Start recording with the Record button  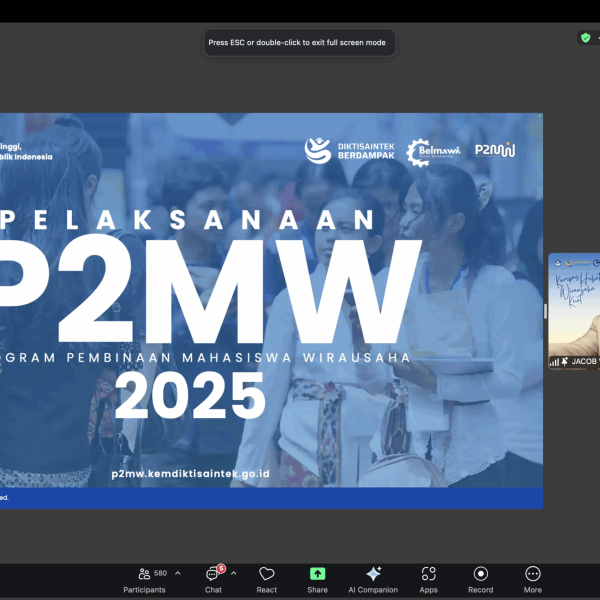480,580
